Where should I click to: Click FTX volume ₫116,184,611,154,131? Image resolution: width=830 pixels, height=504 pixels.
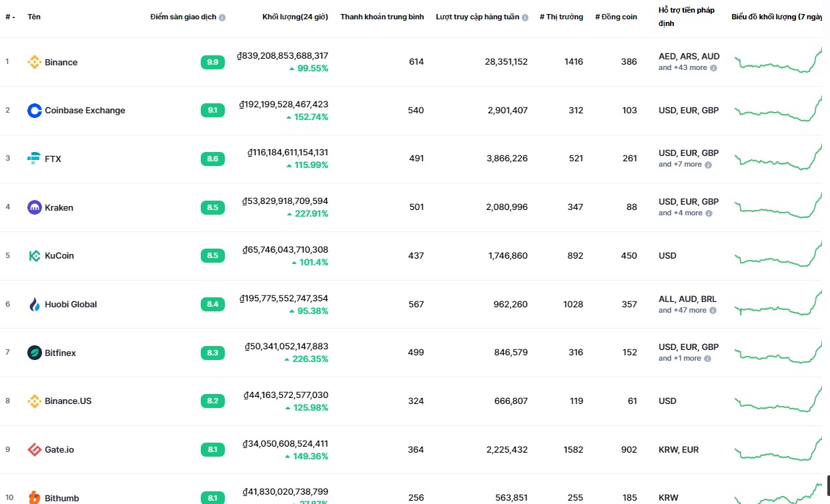288,153
